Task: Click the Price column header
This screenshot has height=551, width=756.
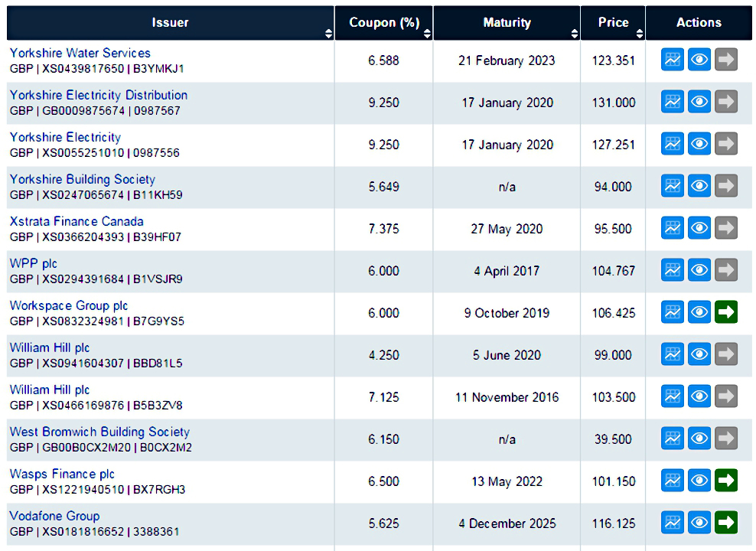Action: click(x=613, y=23)
